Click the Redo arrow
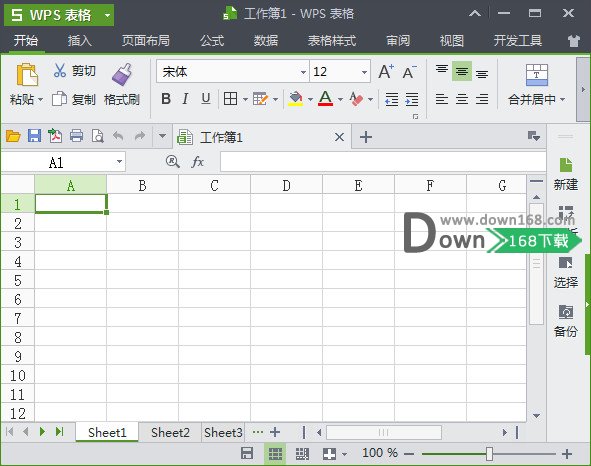This screenshot has height=466, width=591. [140, 135]
